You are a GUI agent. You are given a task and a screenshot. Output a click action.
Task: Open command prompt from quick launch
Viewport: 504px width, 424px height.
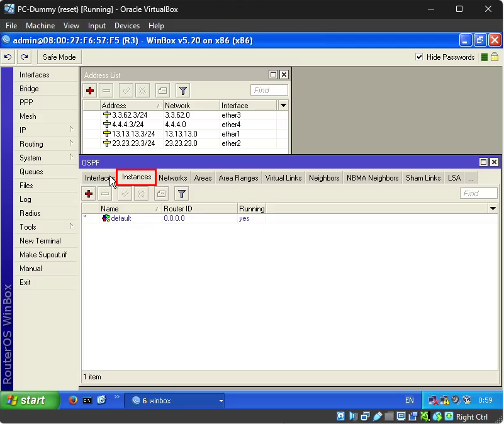(x=87, y=401)
